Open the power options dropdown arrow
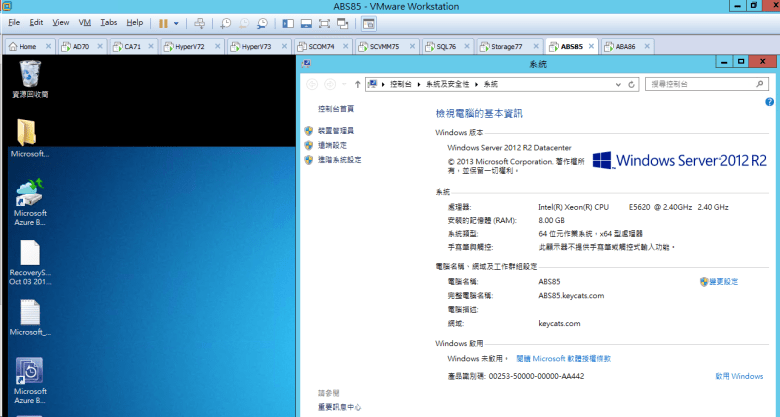780x417 pixels. click(x=177, y=22)
